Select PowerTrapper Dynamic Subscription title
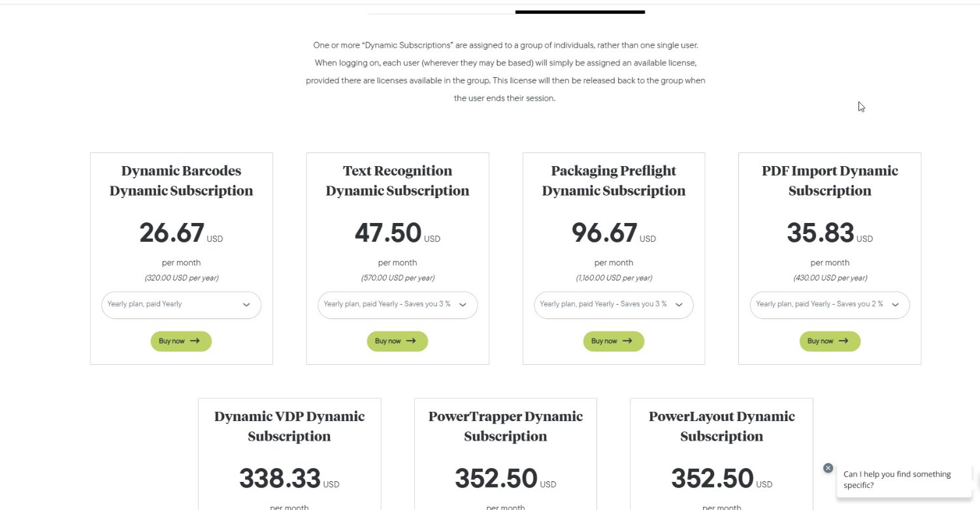Screen dimensions: 980x510 (x=505, y=426)
